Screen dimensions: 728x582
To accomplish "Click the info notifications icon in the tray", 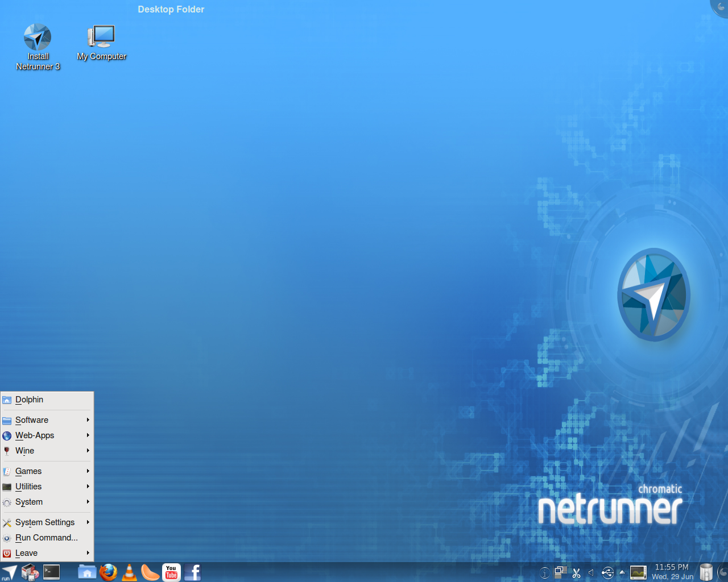I will pos(544,573).
